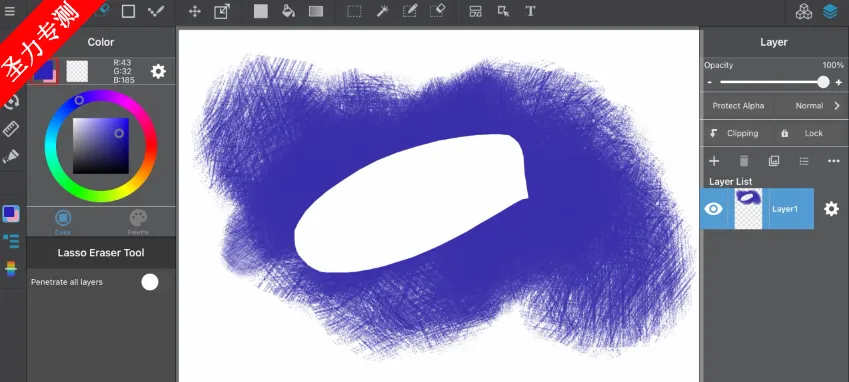Click the Lasso Eraser Tool header

[x=101, y=253]
